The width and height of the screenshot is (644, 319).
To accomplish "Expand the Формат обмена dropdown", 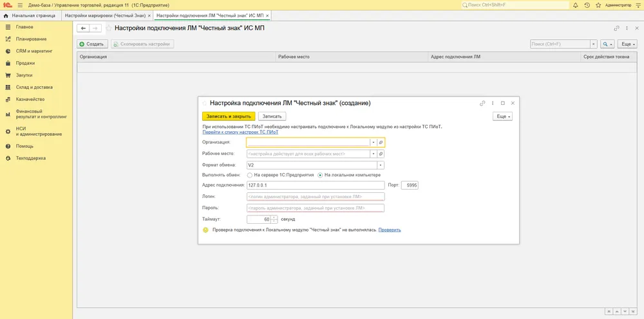I will pos(381,165).
